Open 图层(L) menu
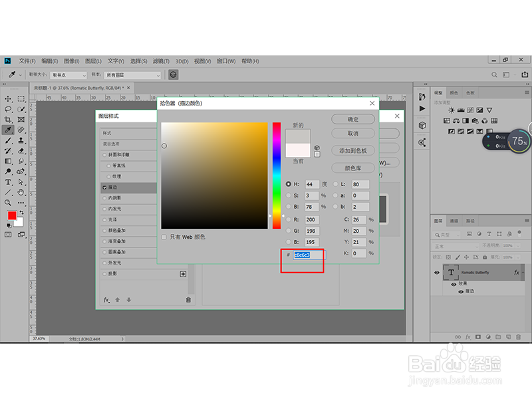Viewport: 532px width, 399px height. tap(93, 61)
